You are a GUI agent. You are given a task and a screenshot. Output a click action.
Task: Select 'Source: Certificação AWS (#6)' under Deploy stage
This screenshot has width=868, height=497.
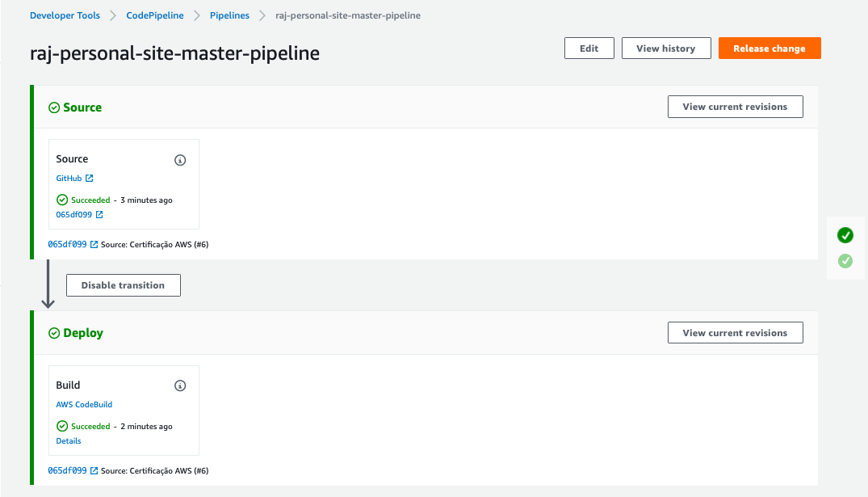coord(155,470)
